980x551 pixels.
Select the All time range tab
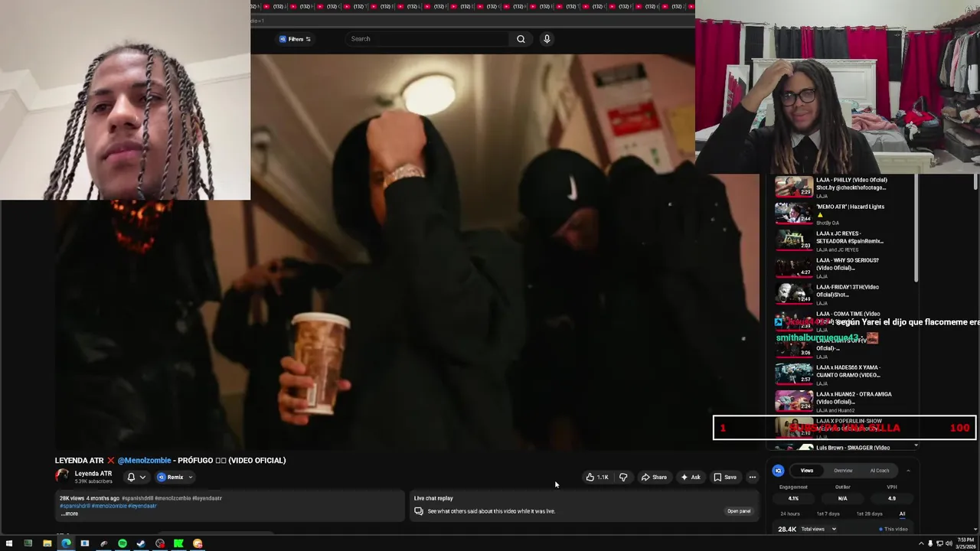click(x=902, y=514)
